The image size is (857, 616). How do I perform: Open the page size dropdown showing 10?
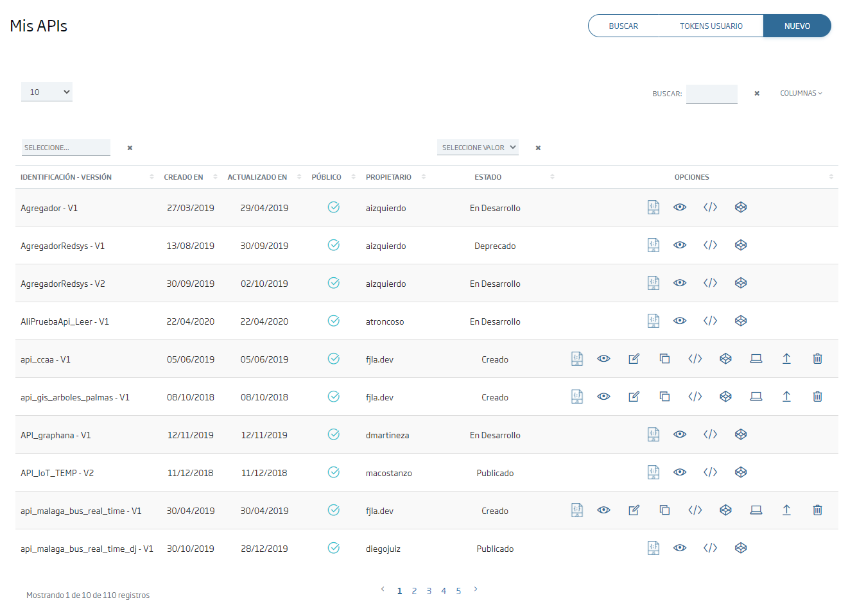pos(46,92)
